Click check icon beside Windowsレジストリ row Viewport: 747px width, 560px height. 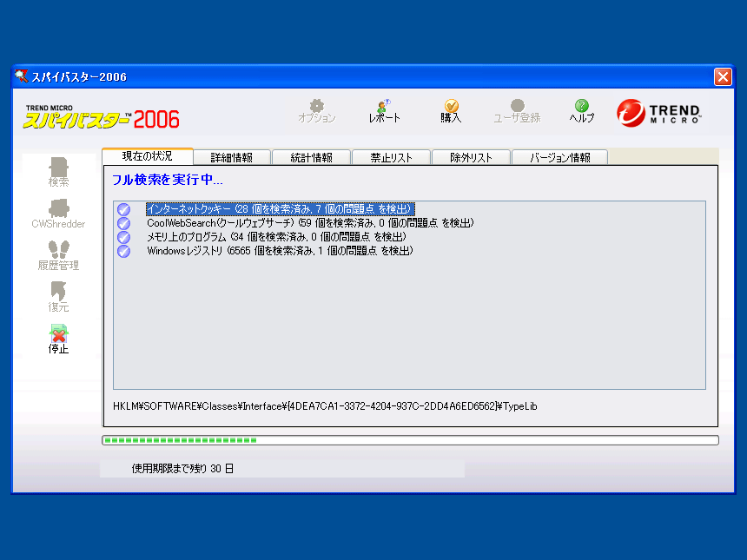124,251
